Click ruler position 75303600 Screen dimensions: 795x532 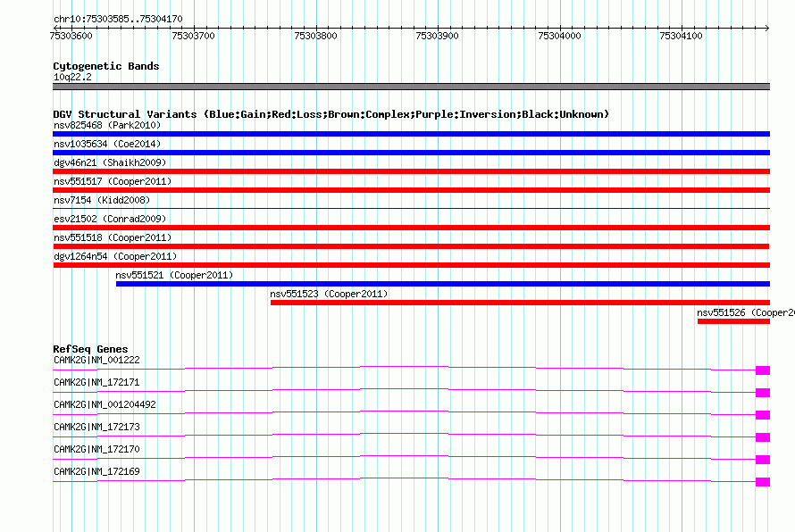tap(71, 36)
